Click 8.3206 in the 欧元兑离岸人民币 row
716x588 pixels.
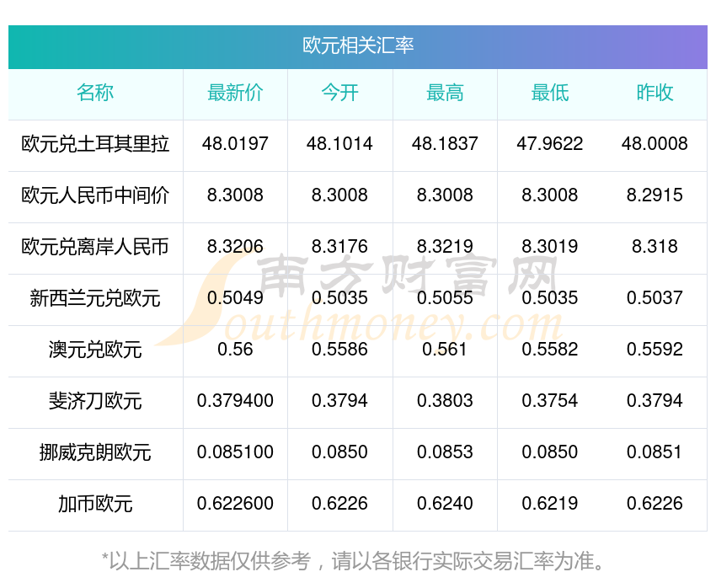tap(235, 247)
